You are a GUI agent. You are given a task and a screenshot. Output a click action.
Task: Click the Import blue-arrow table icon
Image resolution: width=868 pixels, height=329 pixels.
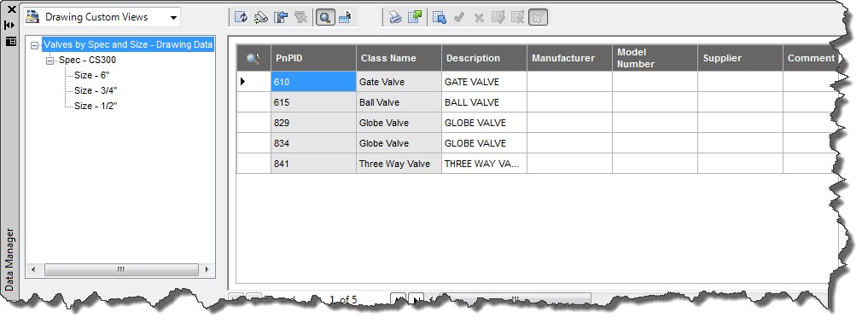point(439,18)
